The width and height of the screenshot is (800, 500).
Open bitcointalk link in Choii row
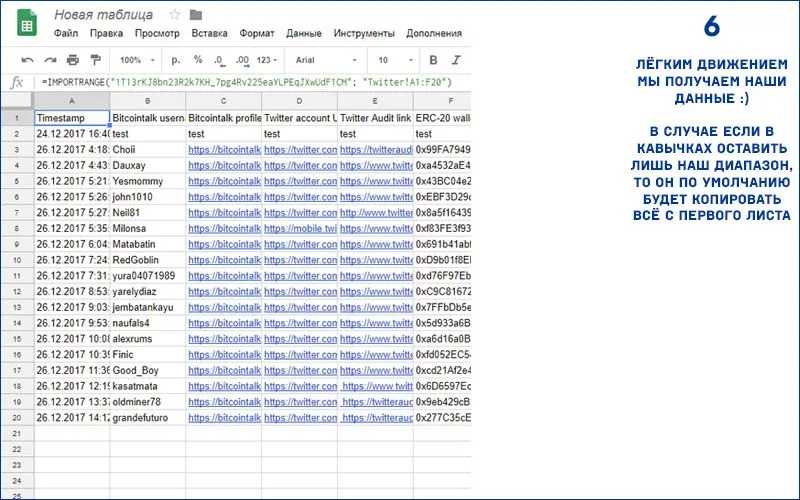pyautogui.click(x=224, y=149)
